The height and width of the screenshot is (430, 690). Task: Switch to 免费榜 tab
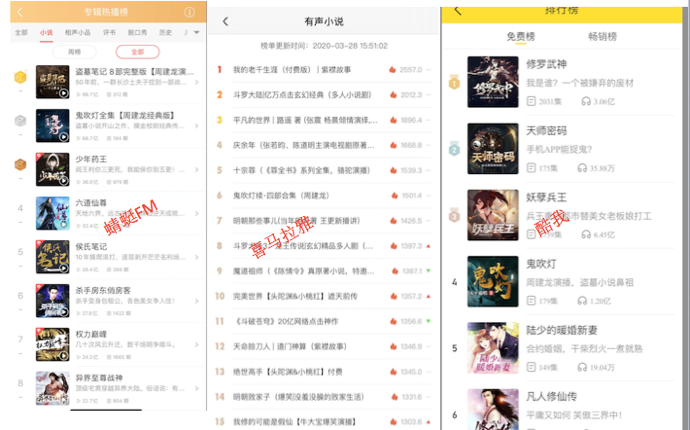tap(520, 36)
